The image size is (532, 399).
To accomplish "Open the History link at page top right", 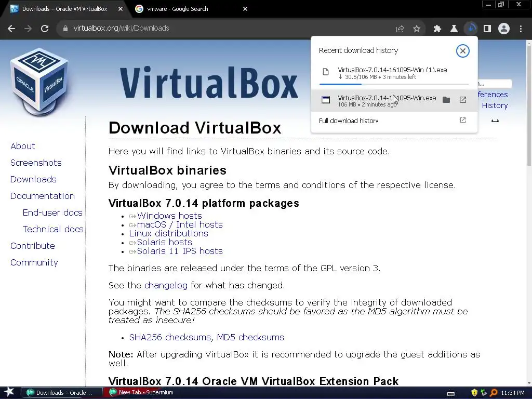I will click(495, 105).
